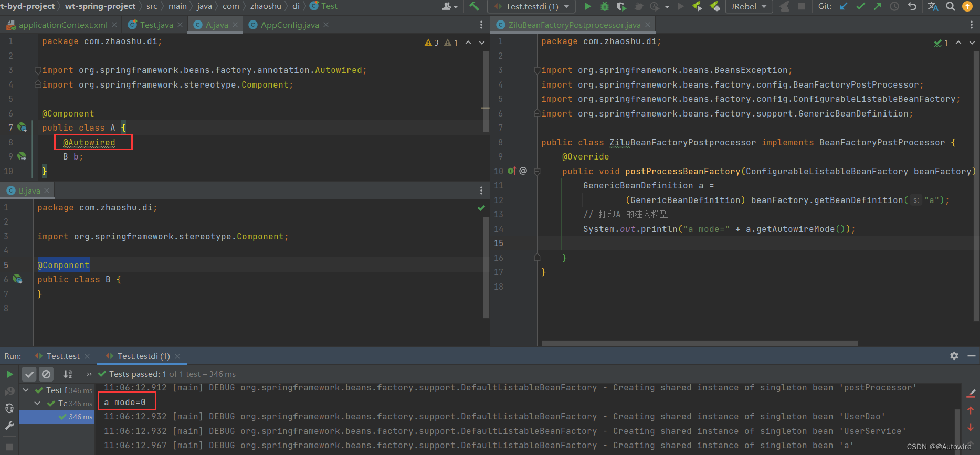The image size is (980, 455).
Task: Go to next highlighted error in A.java
Action: (482, 43)
